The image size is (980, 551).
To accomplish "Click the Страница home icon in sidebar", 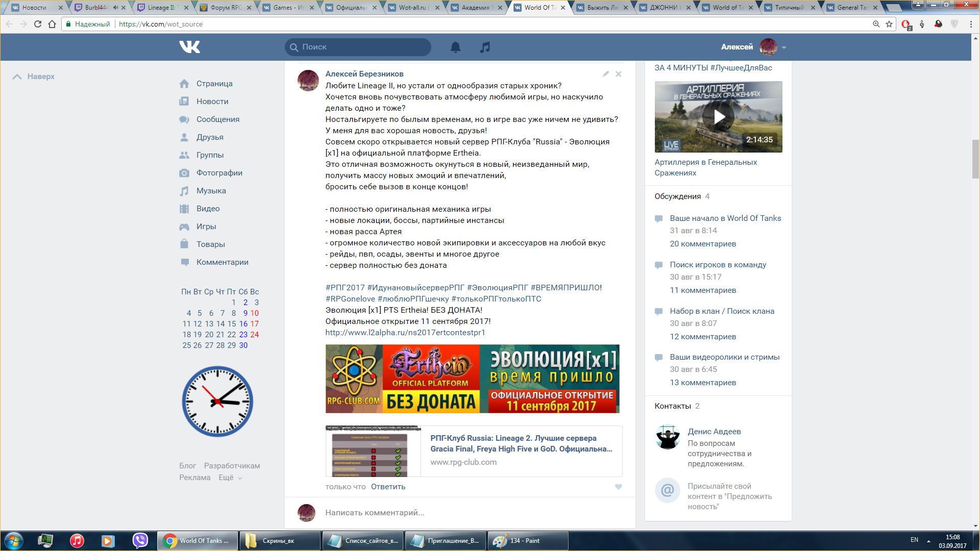I will [184, 84].
